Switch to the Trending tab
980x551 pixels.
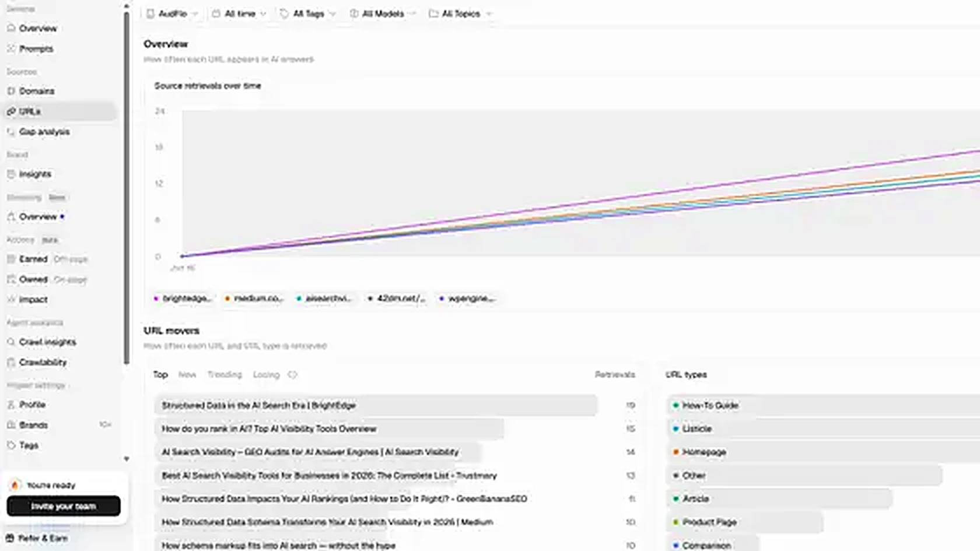click(225, 374)
